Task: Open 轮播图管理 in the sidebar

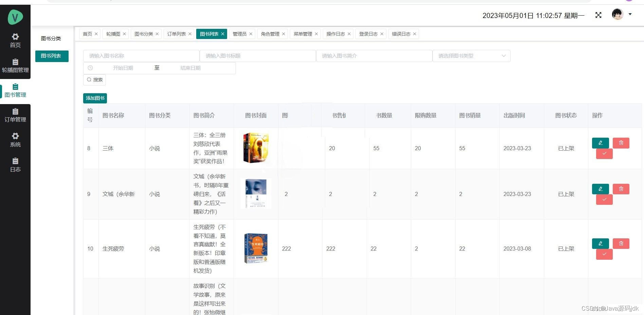Action: point(15,66)
